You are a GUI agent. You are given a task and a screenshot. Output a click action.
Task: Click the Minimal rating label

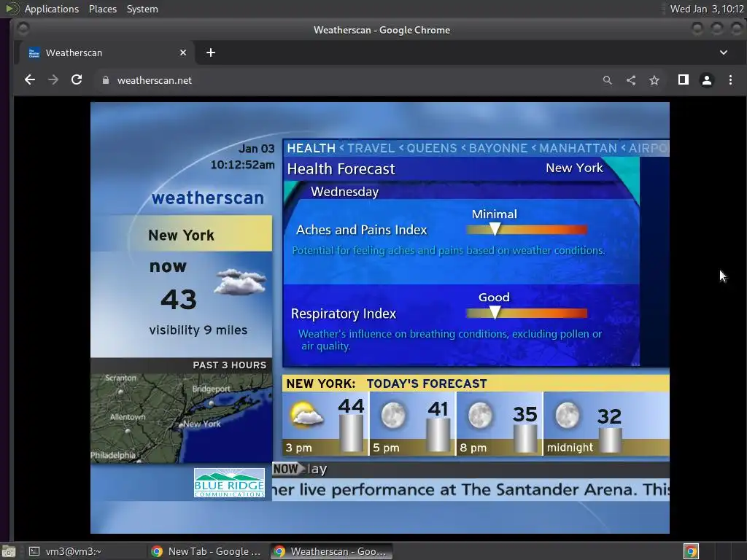point(494,214)
